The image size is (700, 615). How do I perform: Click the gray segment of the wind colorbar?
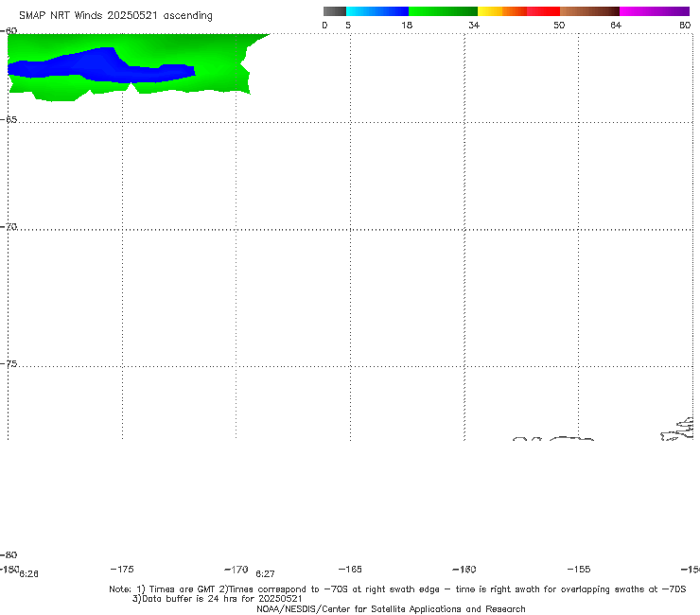(x=334, y=11)
